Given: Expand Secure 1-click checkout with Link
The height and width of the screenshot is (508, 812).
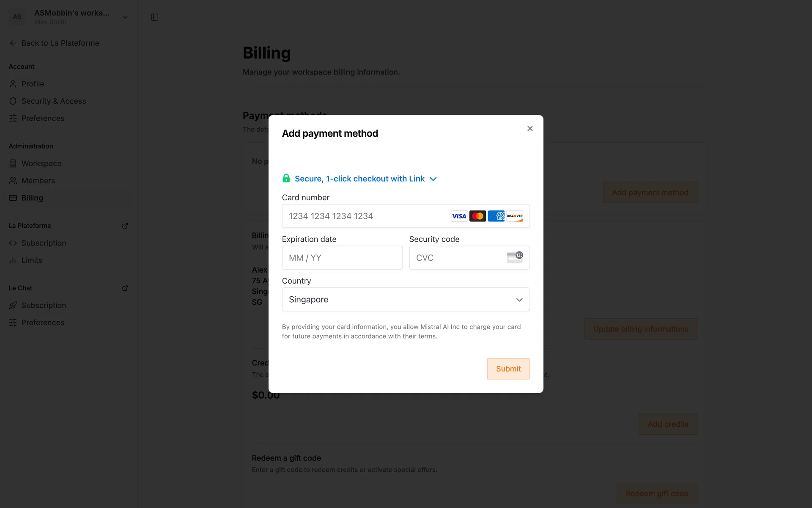Looking at the screenshot, I should tap(433, 179).
